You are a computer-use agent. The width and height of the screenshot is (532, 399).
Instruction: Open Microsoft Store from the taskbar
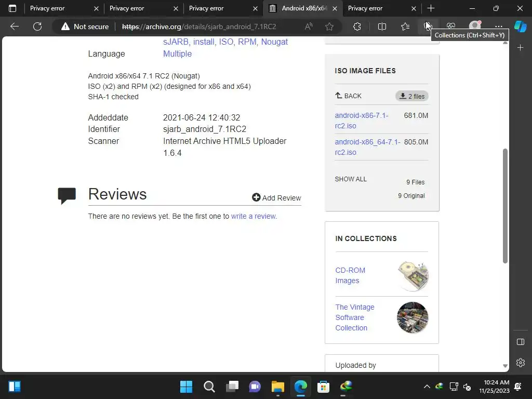(323, 387)
